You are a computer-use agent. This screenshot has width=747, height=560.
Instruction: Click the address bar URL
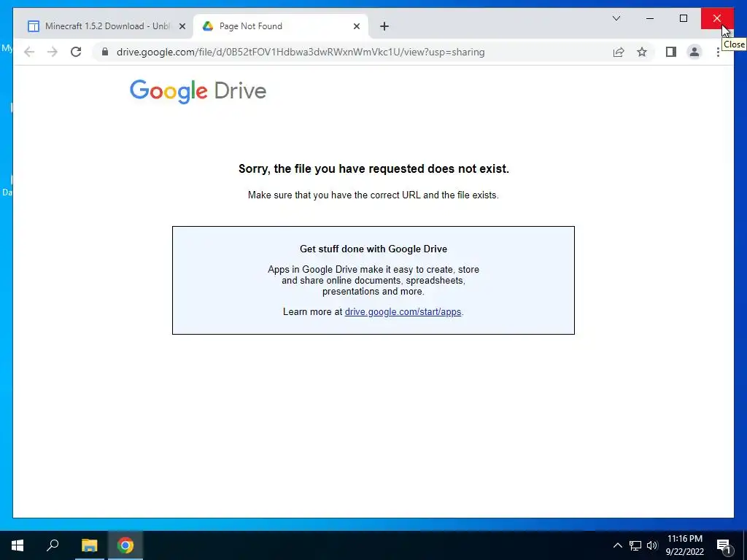[x=301, y=52]
